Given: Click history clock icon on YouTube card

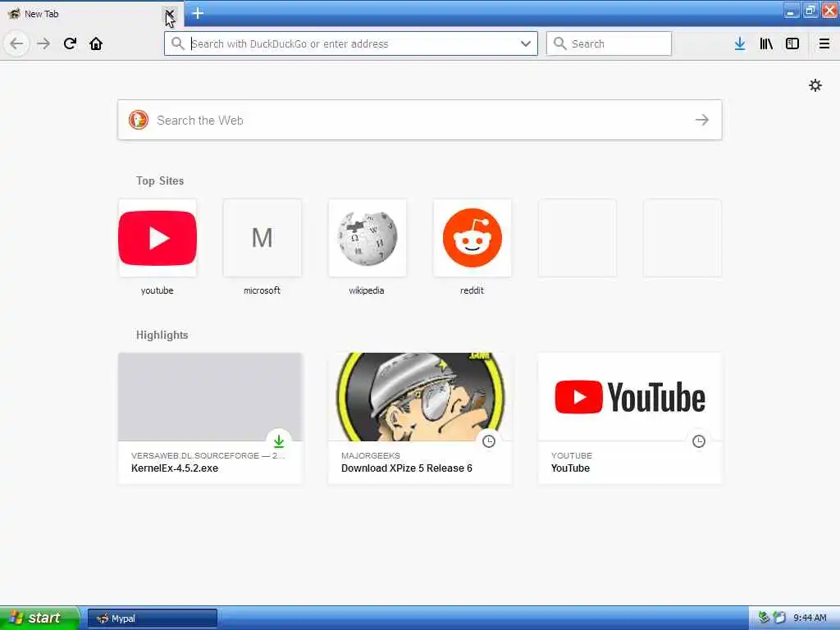Looking at the screenshot, I should [699, 441].
